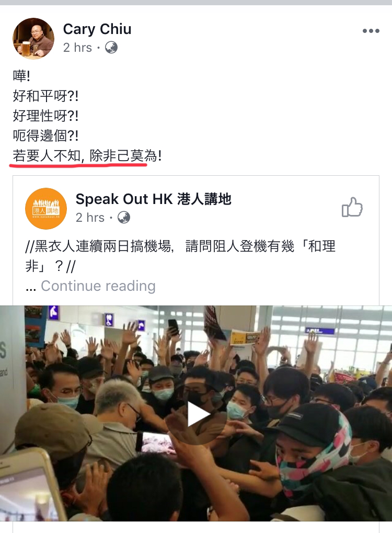Open the Cary Chiu profile name link
The image size is (392, 533).
pyautogui.click(x=97, y=29)
